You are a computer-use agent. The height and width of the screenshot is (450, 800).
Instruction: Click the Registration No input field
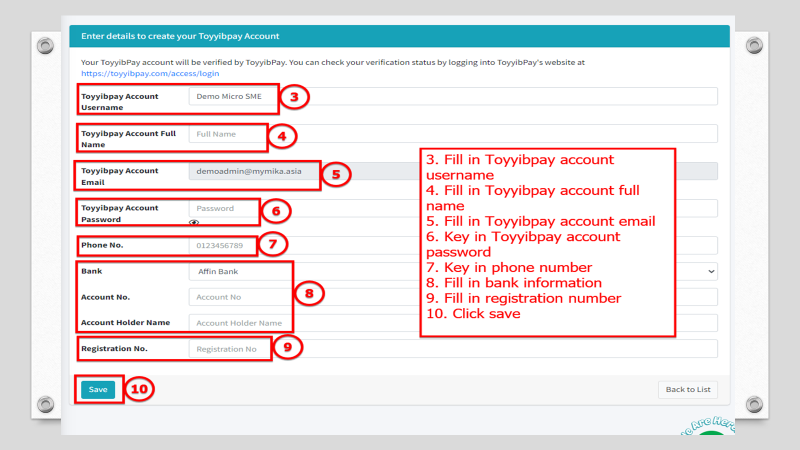453,349
